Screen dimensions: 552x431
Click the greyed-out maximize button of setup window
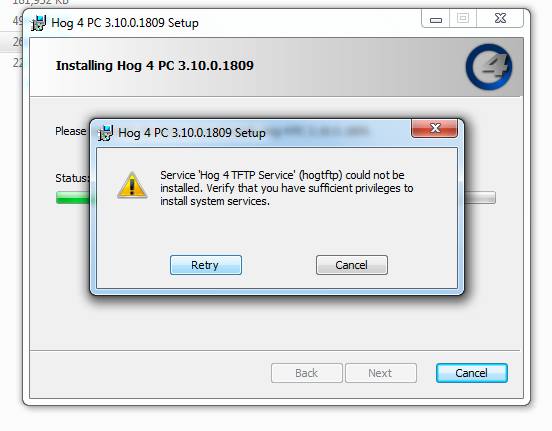[463, 18]
